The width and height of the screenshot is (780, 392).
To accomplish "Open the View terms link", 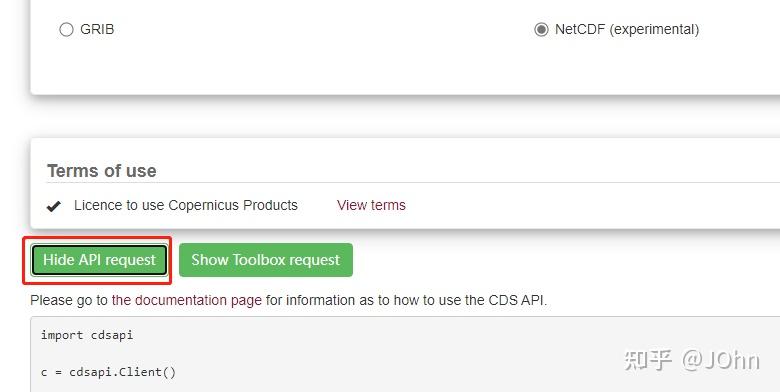I will click(x=371, y=205).
